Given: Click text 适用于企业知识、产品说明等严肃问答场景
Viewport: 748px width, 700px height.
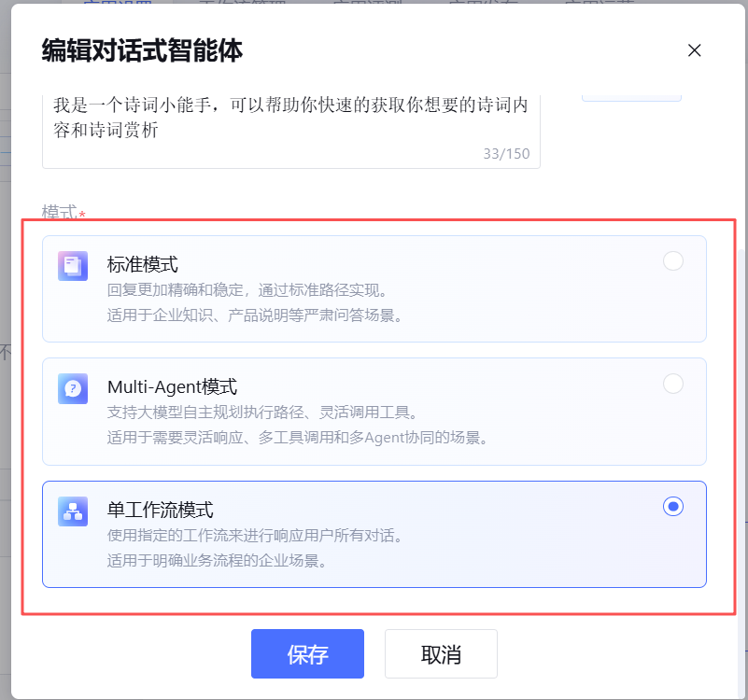Looking at the screenshot, I should [x=256, y=315].
